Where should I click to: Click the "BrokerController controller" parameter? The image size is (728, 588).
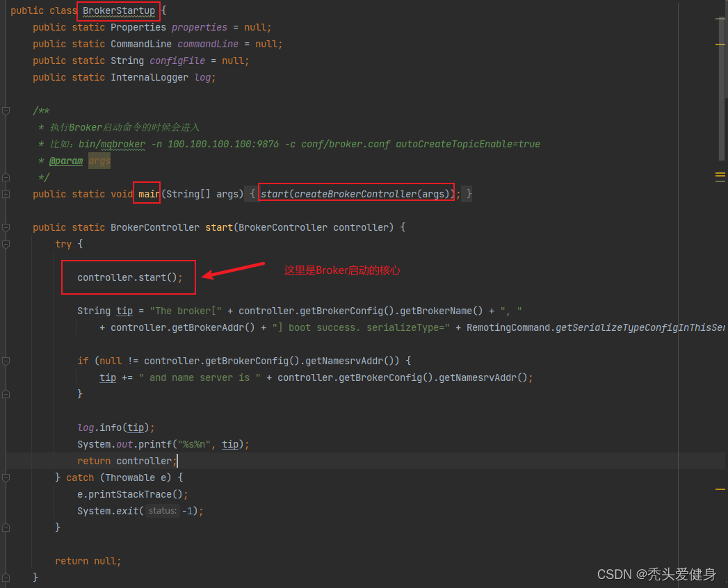point(314,227)
